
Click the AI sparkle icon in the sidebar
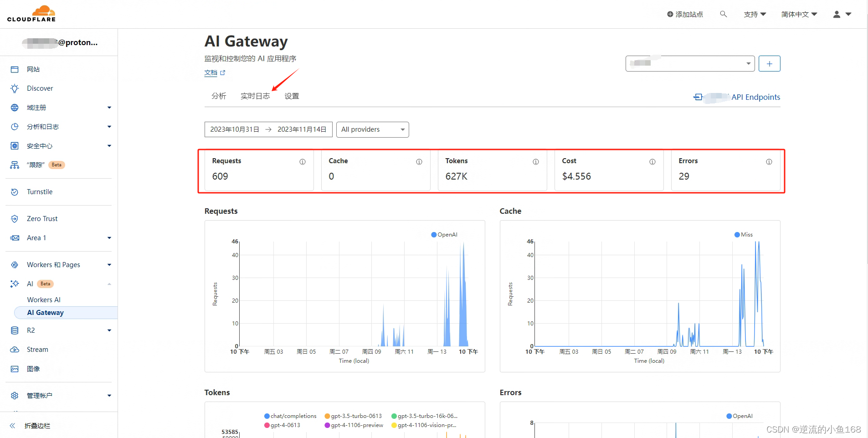tap(15, 284)
